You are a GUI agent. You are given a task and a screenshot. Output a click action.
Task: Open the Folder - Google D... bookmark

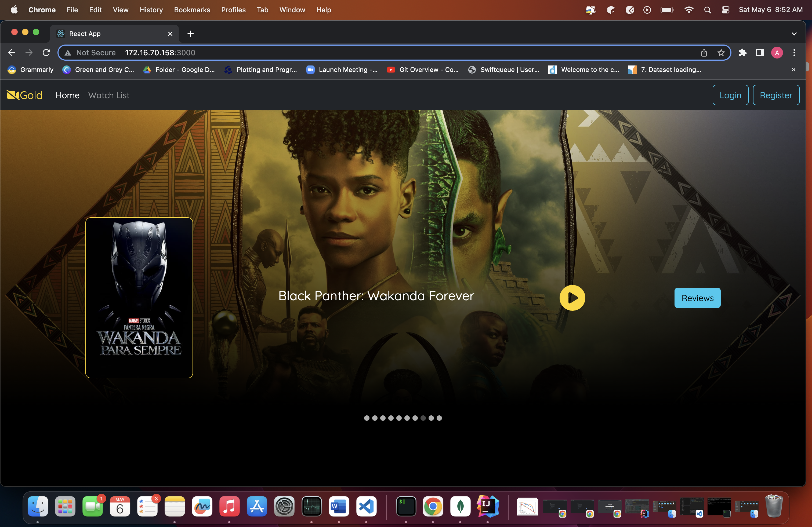(x=179, y=69)
